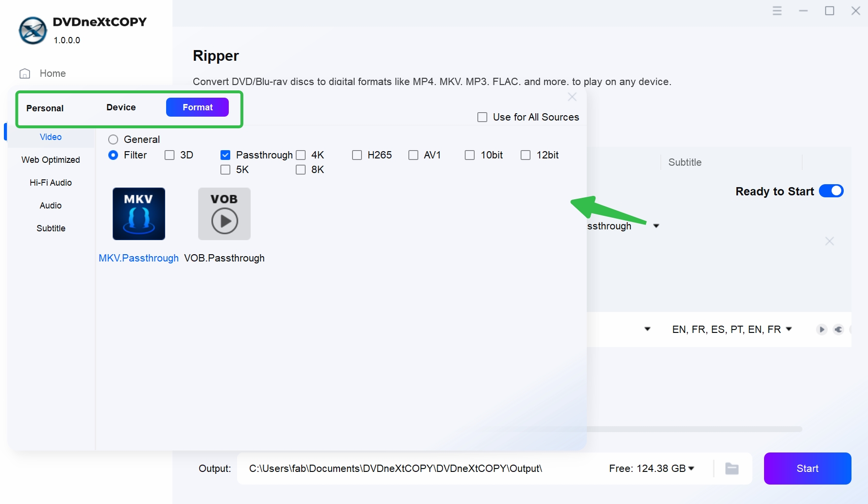Click the DVDneXtCOPY logo icon
Screen dimensions: 868x504
[33, 30]
